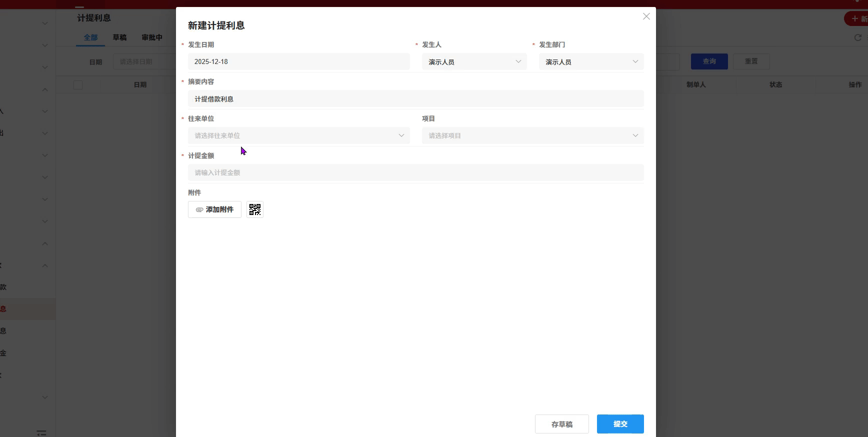Click the 存草稿 button
Screen dimensions: 868x437
coord(561,424)
